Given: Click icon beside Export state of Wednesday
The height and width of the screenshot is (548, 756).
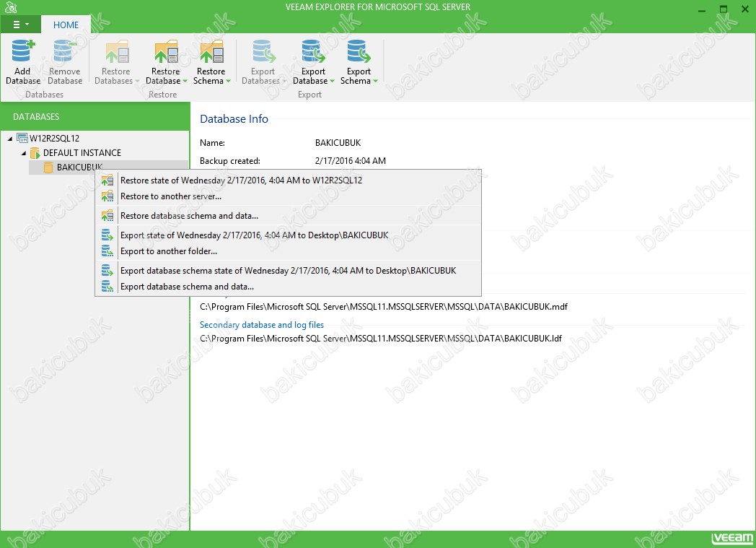Looking at the screenshot, I should [x=107, y=235].
